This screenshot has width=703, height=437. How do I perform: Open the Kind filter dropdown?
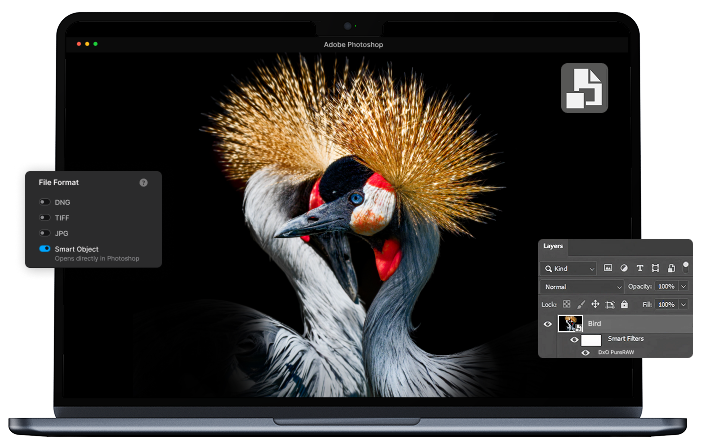pyautogui.click(x=568, y=268)
